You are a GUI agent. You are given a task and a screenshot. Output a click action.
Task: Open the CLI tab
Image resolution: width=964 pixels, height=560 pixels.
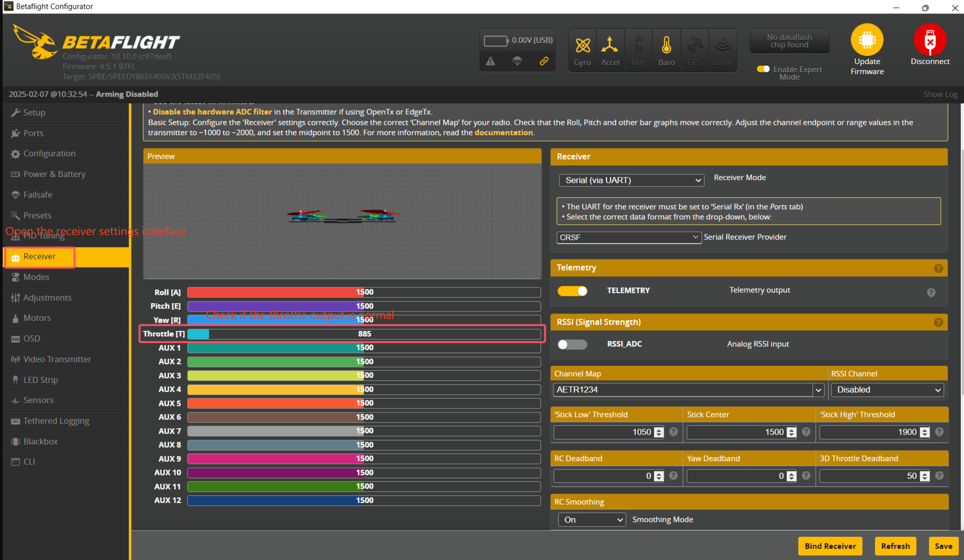coord(66,462)
